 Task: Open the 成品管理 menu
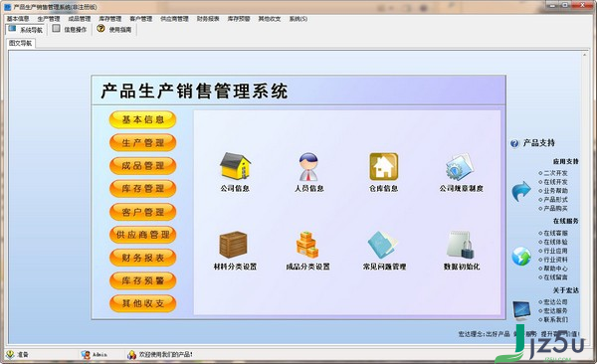tap(80, 19)
